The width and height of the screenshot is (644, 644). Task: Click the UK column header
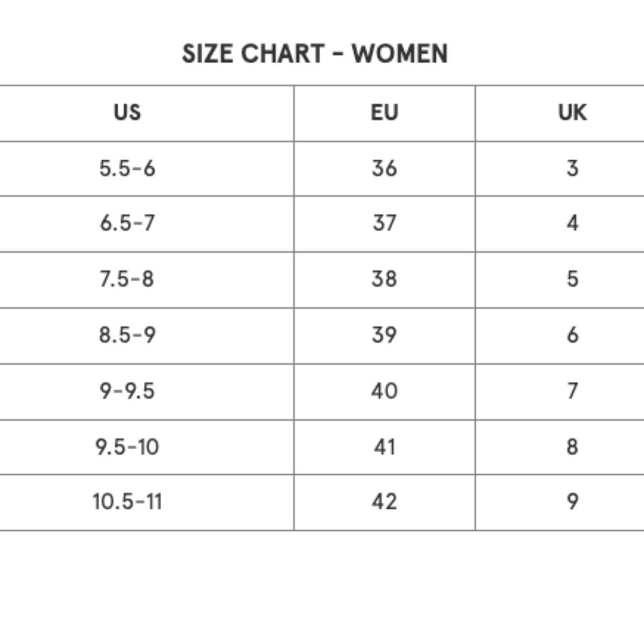click(572, 113)
